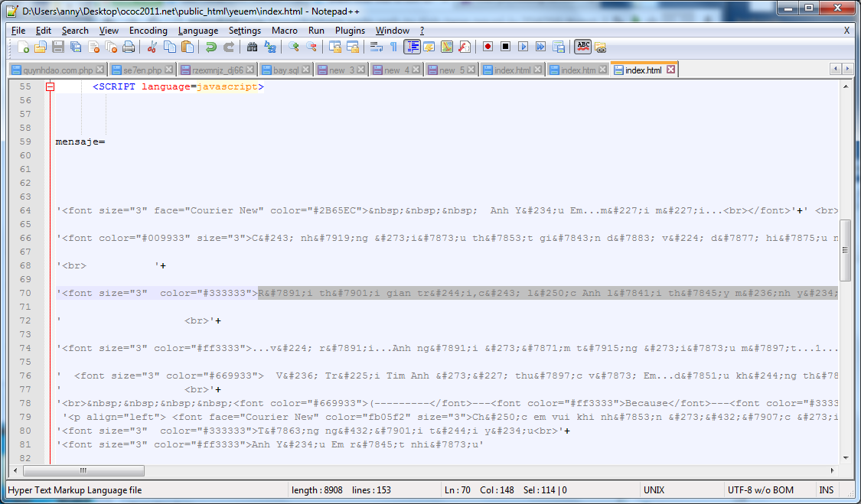861x504 pixels.
Task: Open the Encoding menu
Action: coord(148,31)
